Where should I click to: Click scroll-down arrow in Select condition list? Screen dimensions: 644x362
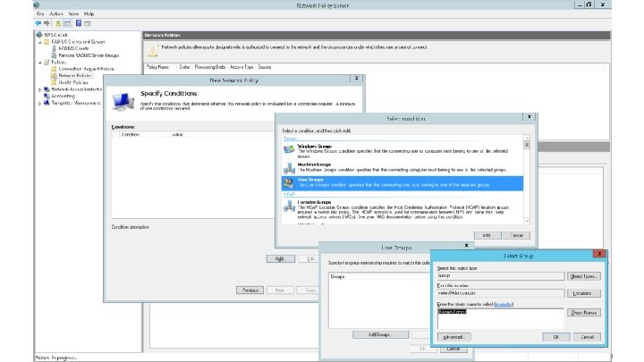click(527, 221)
